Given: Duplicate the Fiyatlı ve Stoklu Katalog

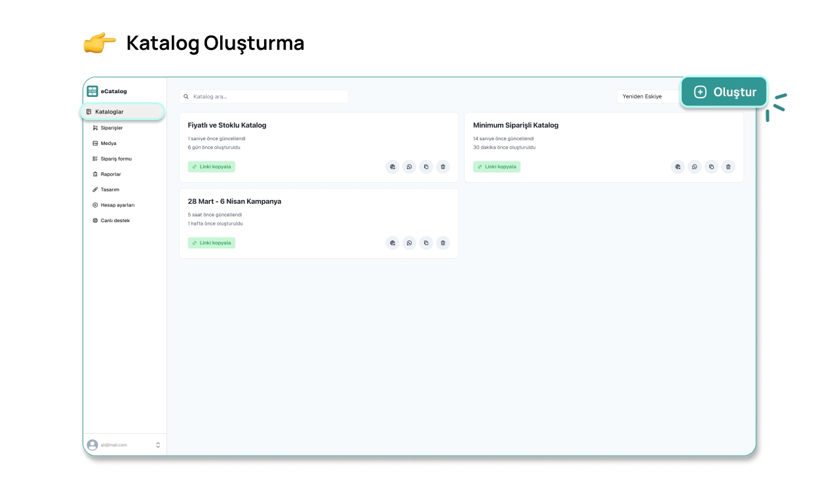Looking at the screenshot, I should tap(426, 167).
